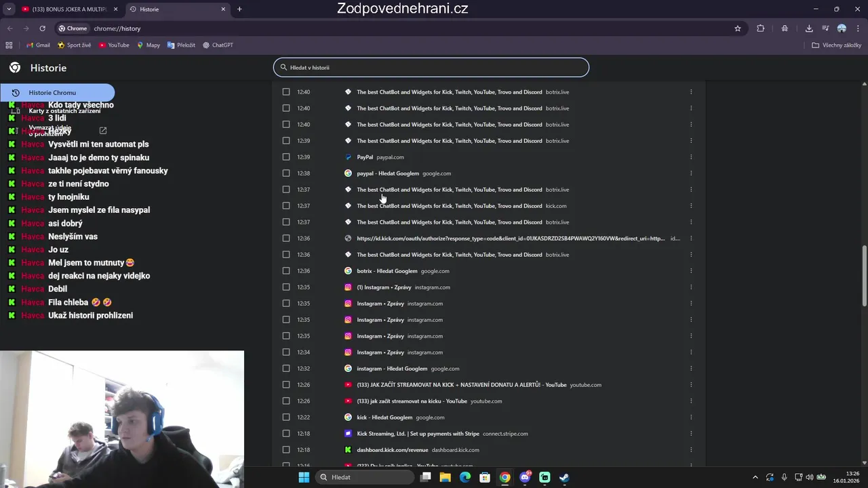868x488 pixels.
Task: Bookmark this page with the star icon
Action: [738, 28]
